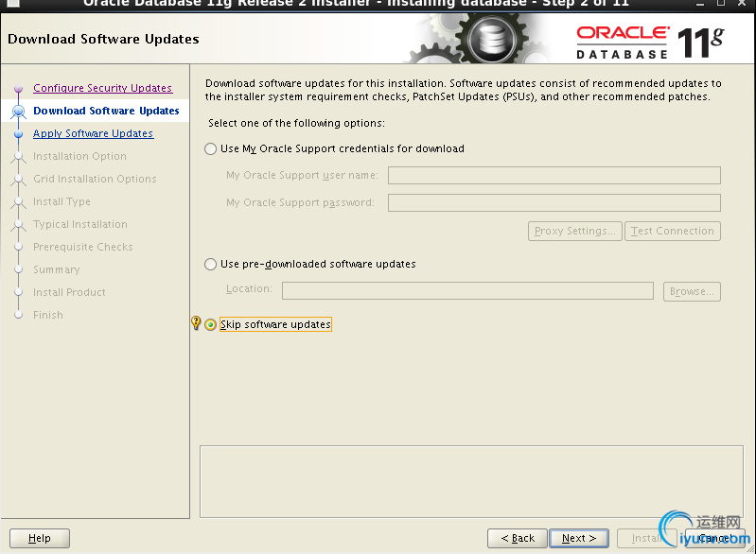Click Browse to pick update location
This screenshot has height=554, width=756.
coord(692,291)
